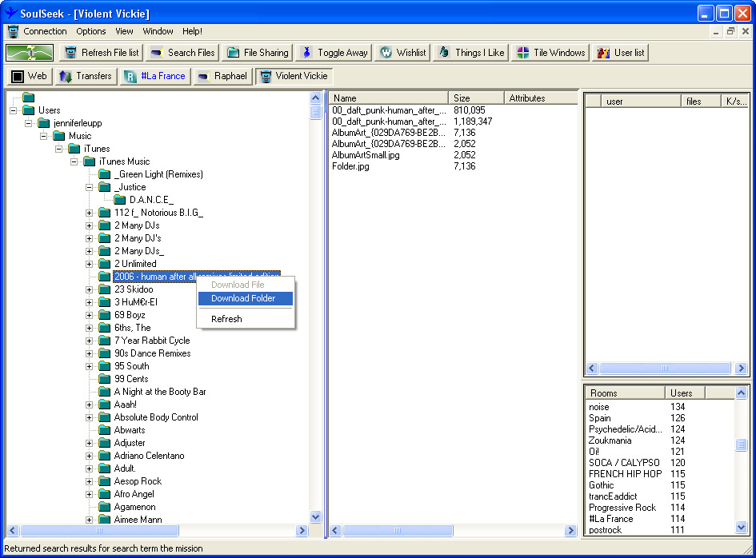Sort files by the Name column header
The image size is (756, 558).
click(x=389, y=98)
